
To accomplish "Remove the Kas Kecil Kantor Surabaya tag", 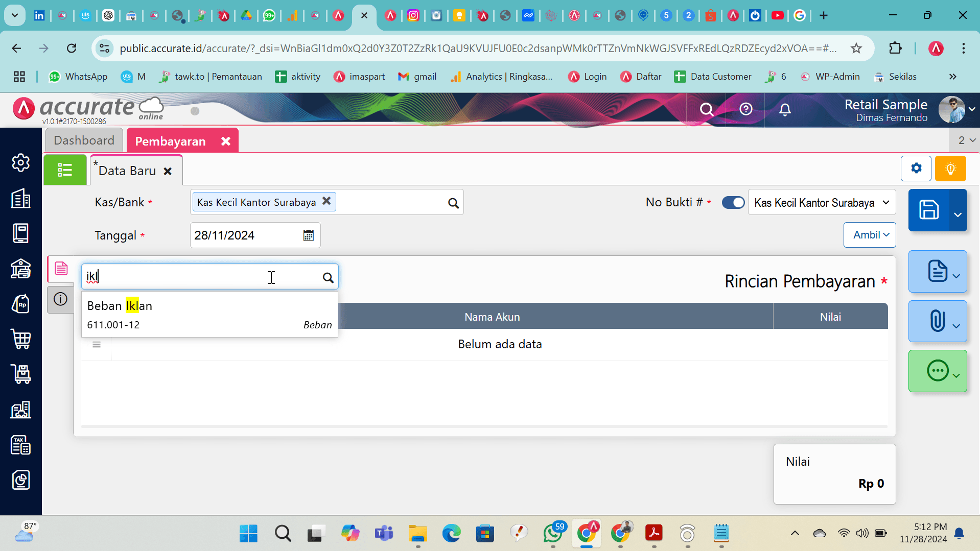I will point(326,201).
